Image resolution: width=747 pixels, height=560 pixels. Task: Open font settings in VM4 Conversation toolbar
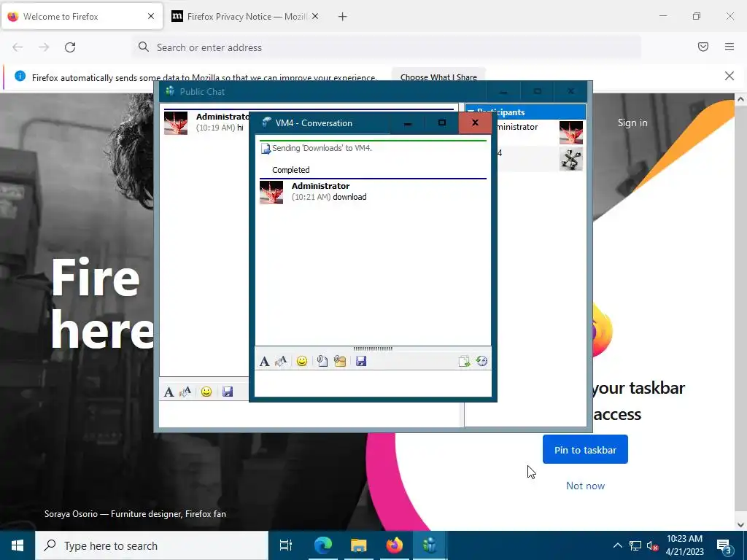pyautogui.click(x=264, y=362)
